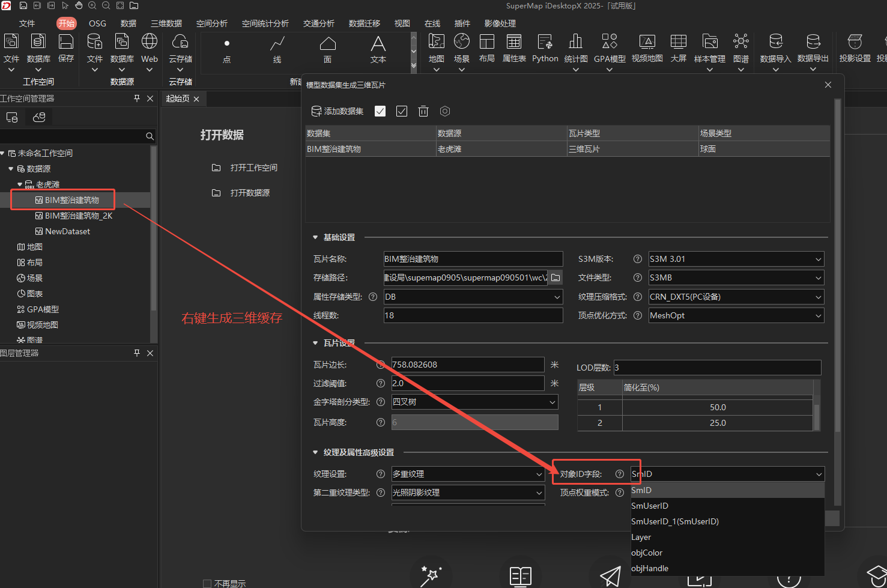
Task: Switch to the 空间分析 ribbon tab
Action: tap(212, 23)
